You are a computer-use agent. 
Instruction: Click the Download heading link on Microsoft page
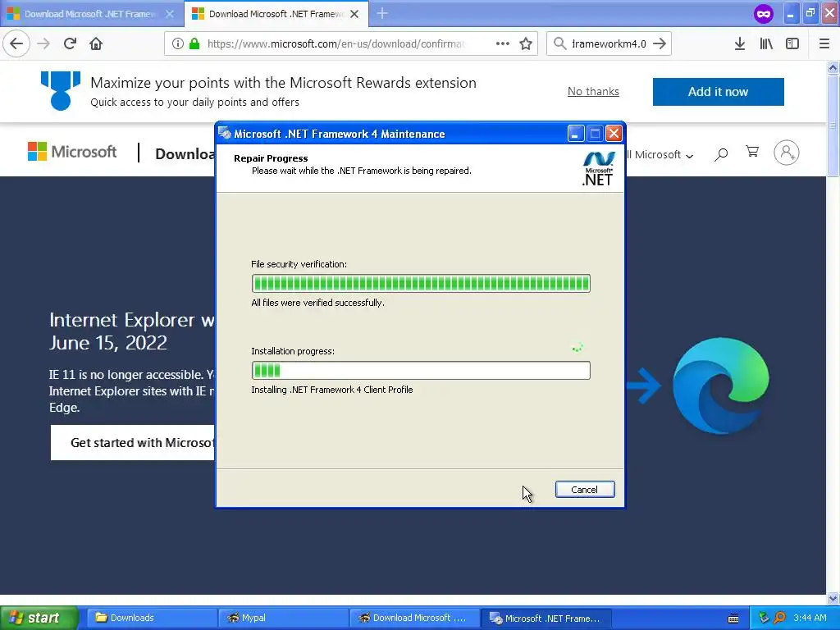(x=185, y=153)
